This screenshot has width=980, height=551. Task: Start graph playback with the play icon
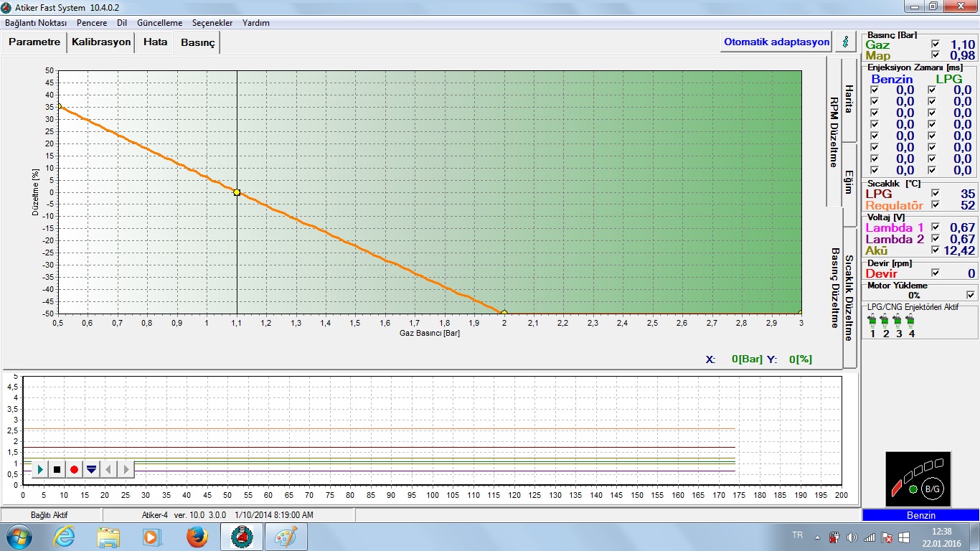pos(40,469)
